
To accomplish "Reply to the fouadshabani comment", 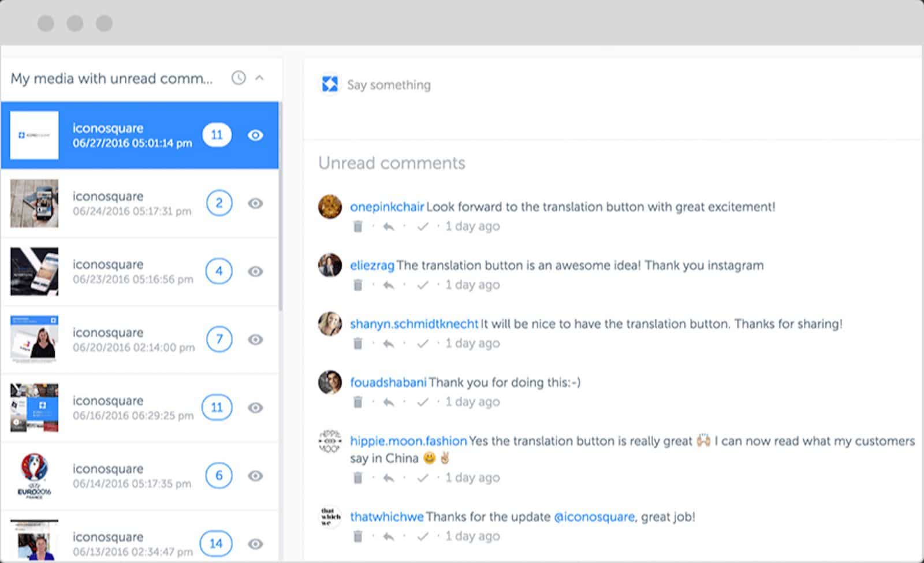I will pyautogui.click(x=389, y=402).
